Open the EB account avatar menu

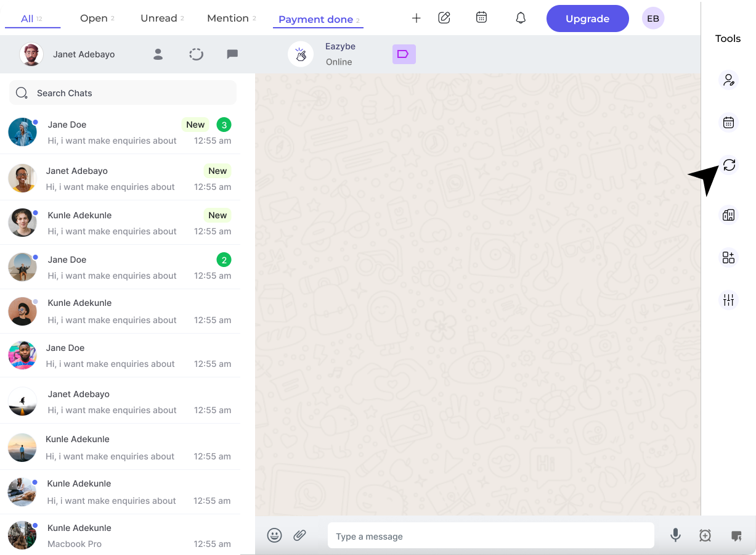(652, 18)
